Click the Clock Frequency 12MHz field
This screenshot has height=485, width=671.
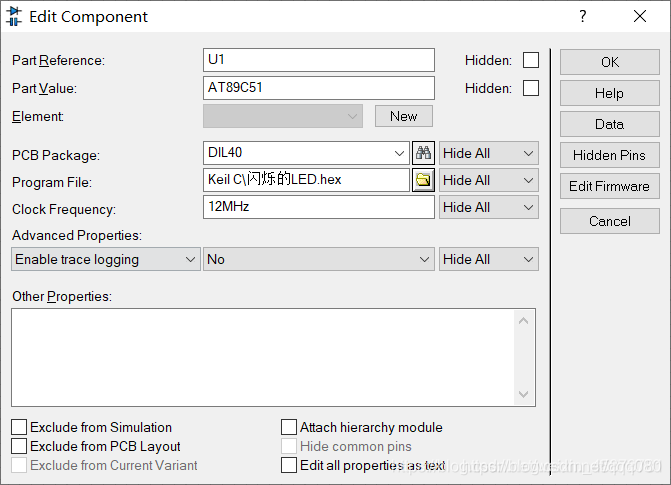point(319,207)
